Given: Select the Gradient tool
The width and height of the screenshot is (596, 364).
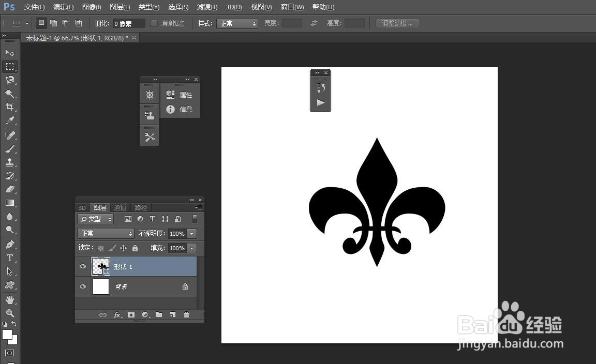Looking at the screenshot, I should [x=10, y=203].
